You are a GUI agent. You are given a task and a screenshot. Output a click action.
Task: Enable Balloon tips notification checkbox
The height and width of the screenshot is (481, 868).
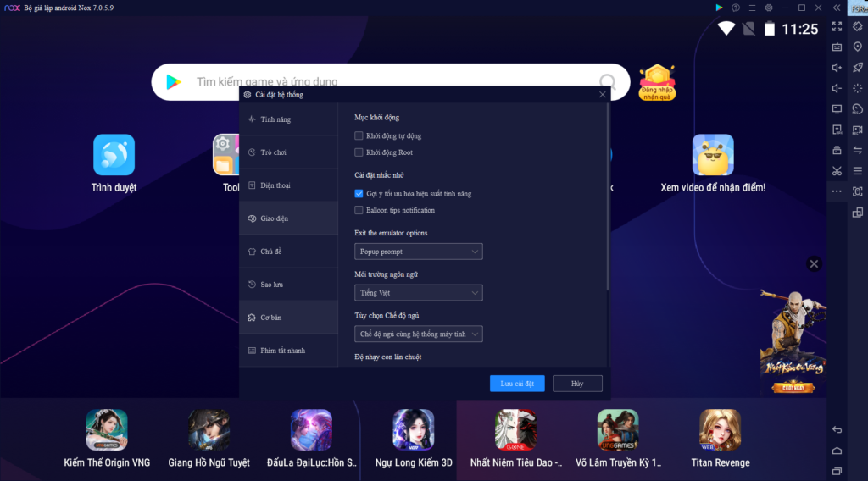pyautogui.click(x=359, y=210)
